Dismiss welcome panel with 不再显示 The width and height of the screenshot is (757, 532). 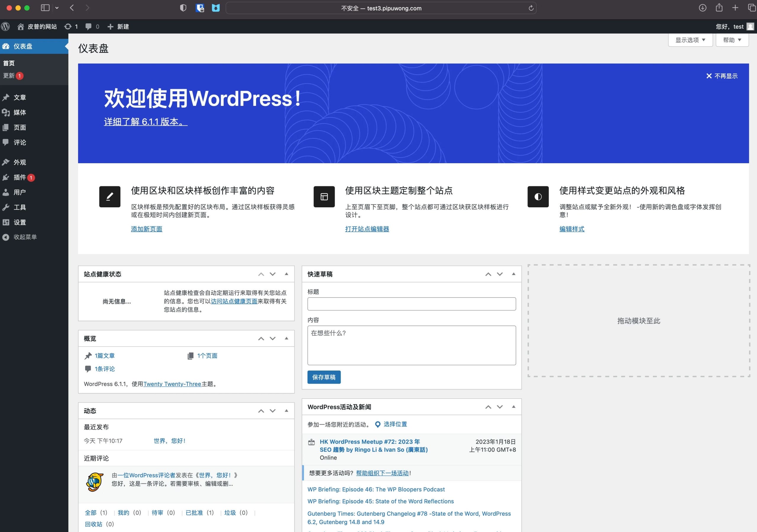click(722, 76)
